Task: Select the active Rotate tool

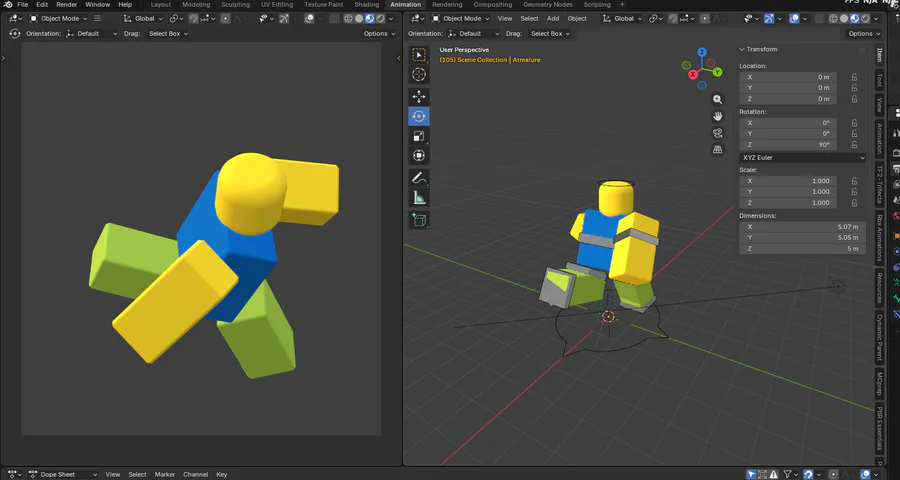Action: [419, 116]
